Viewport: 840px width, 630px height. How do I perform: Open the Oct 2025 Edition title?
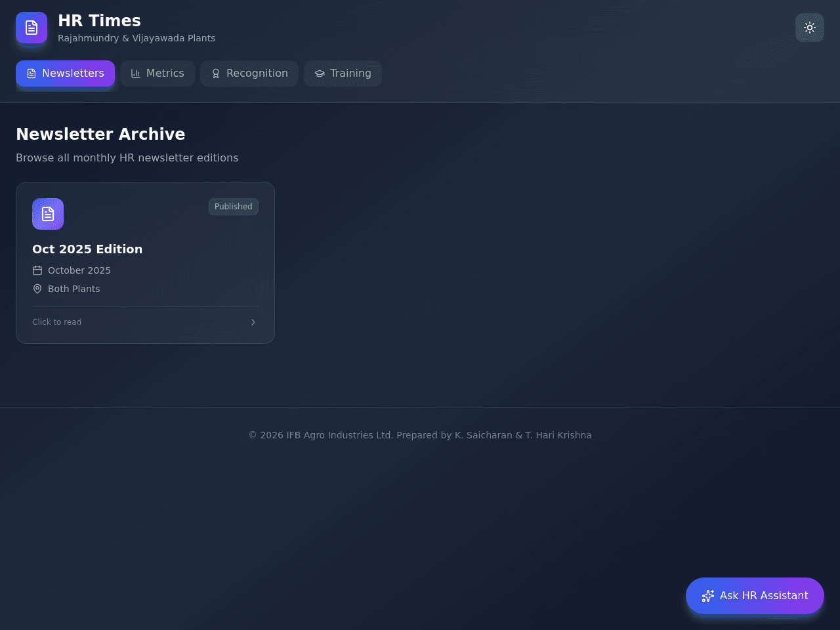[87, 249]
